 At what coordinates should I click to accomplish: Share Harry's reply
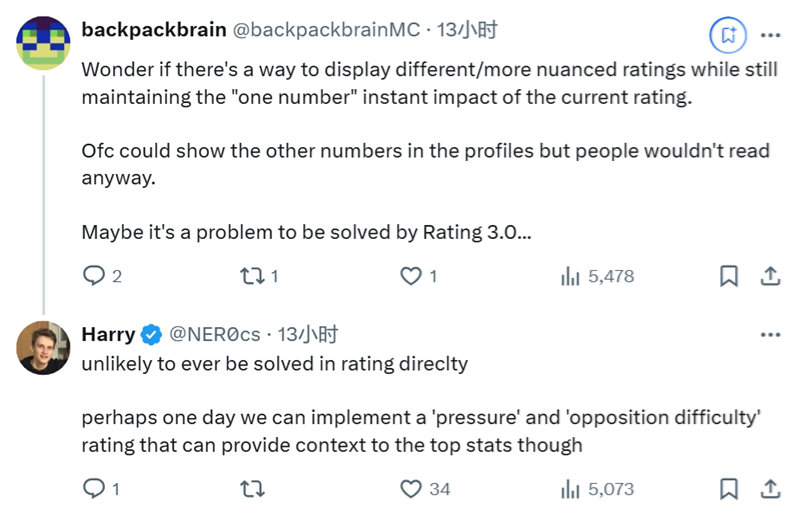tap(771, 489)
